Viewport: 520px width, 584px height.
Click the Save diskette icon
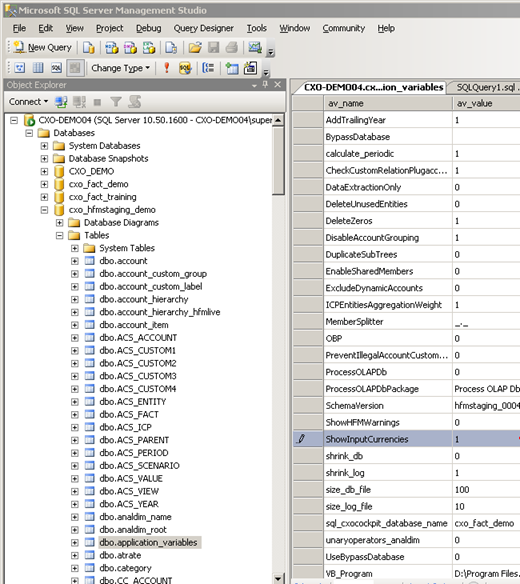(x=213, y=48)
